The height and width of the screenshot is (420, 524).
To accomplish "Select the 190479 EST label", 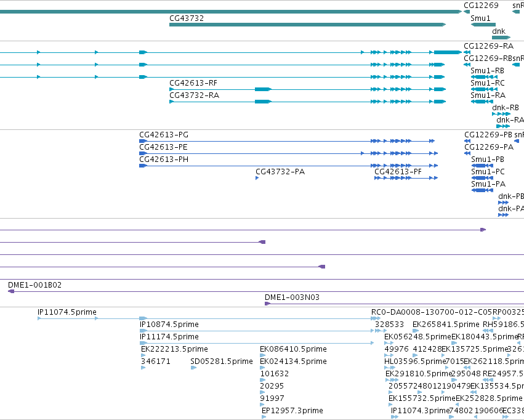I will (x=456, y=386).
